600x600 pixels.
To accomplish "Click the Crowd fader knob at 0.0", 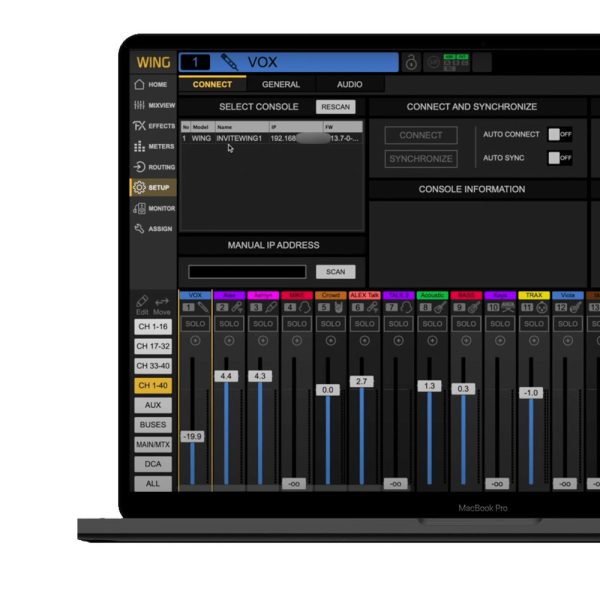I will (x=328, y=390).
